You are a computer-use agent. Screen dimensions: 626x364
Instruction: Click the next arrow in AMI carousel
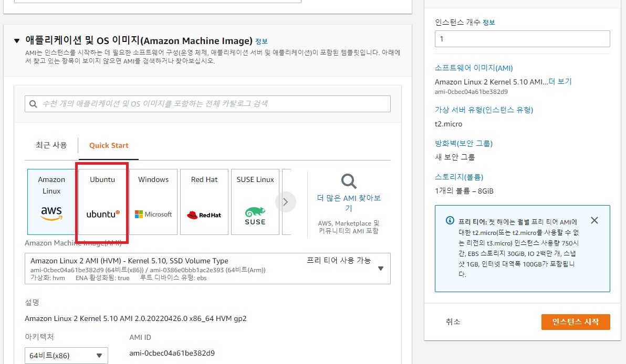tap(286, 202)
